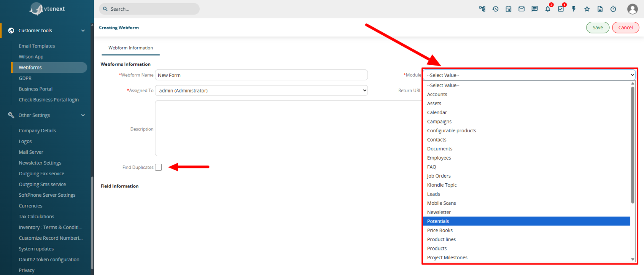Choose Calendar in the Module list
Screen dimensions: 644x275
pyautogui.click(x=527, y=112)
